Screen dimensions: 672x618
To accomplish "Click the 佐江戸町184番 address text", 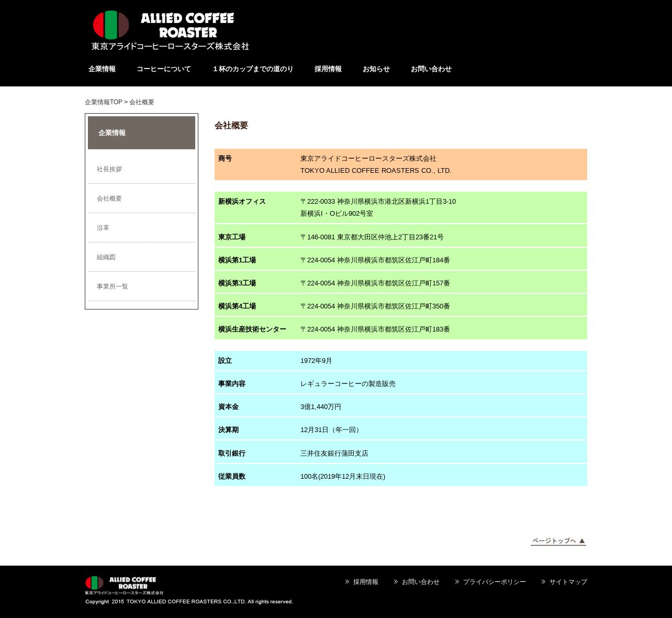I will [x=375, y=260].
